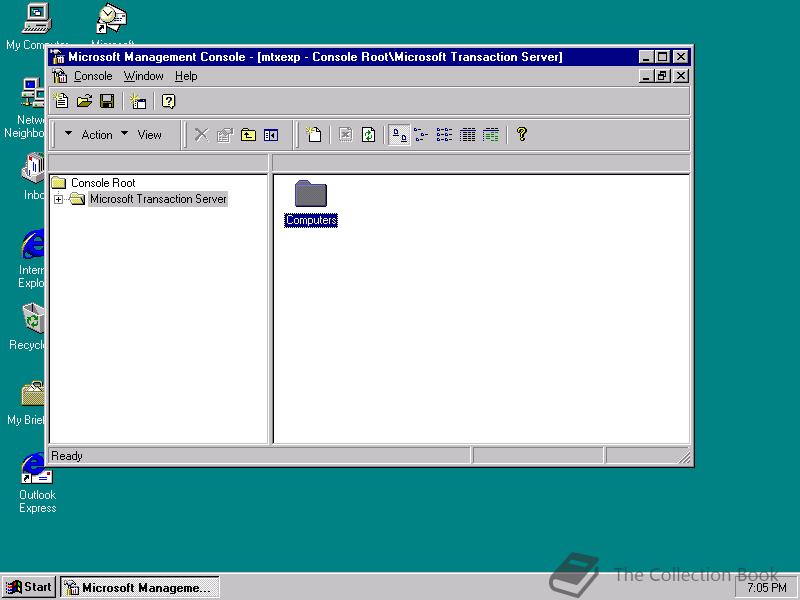Open the boxed question mark help icon
Viewport: 800px width, 600px height.
coord(168,101)
